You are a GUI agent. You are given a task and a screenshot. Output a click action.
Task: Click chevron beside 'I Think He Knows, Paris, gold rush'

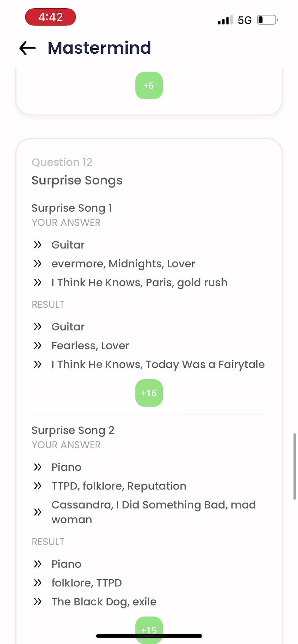(x=38, y=282)
